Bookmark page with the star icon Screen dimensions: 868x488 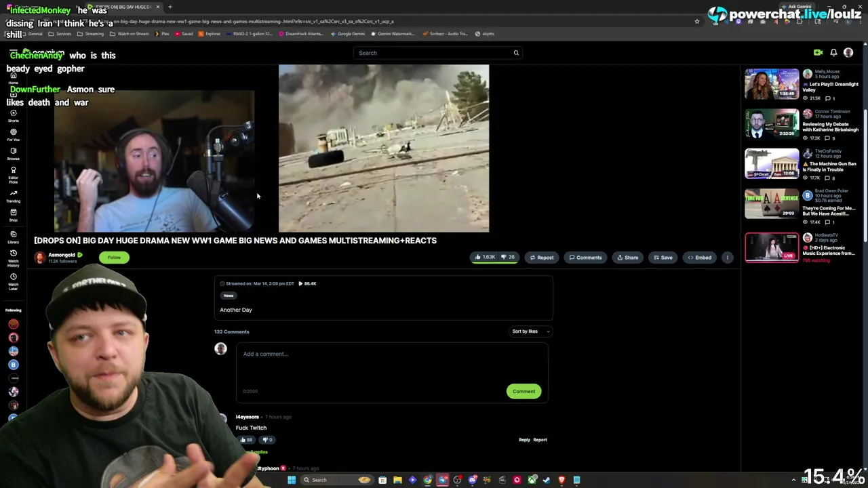696,22
